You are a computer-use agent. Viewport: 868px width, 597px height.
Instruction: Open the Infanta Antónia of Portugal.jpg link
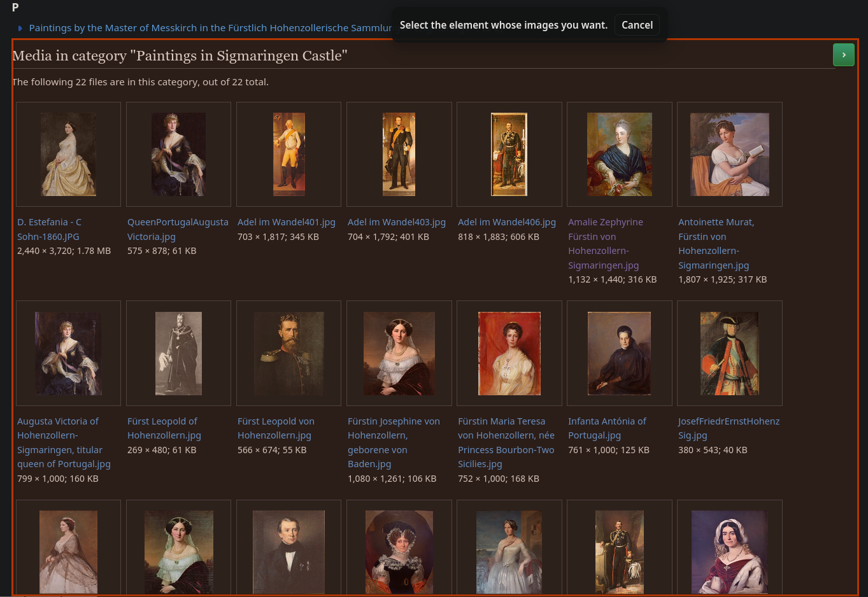pos(607,428)
